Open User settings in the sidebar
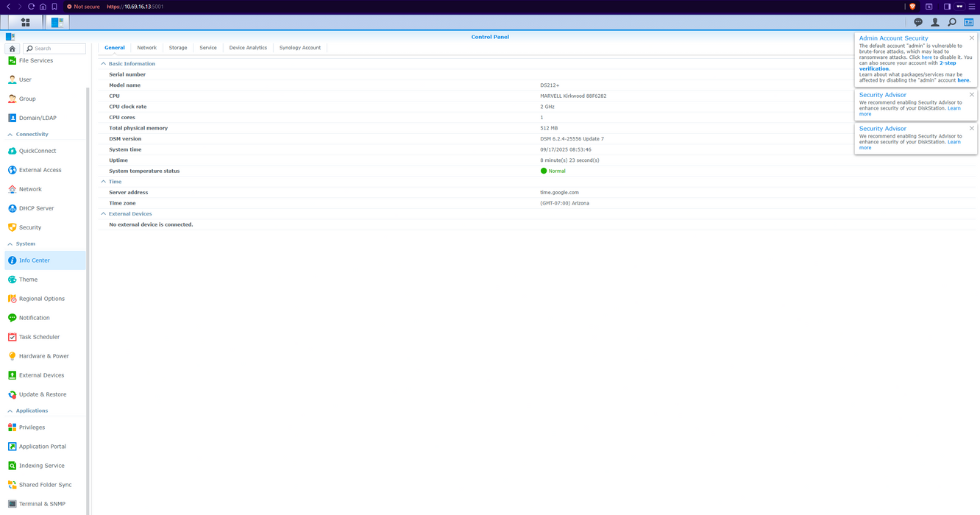 [x=45, y=79]
